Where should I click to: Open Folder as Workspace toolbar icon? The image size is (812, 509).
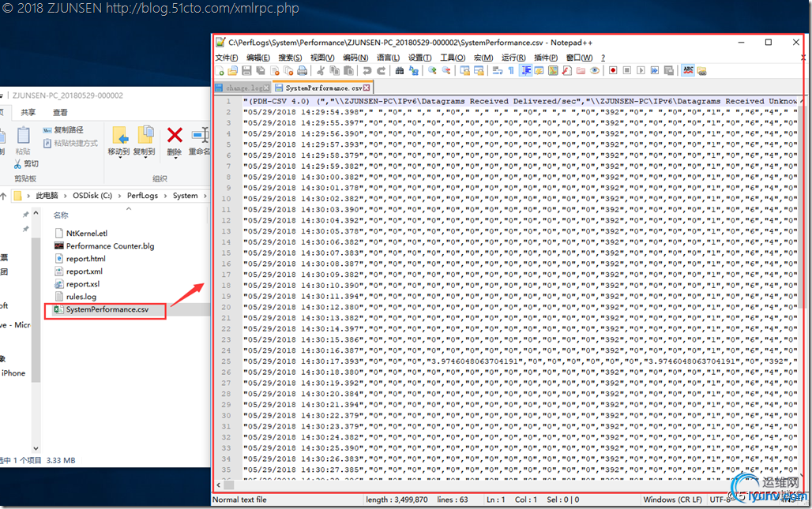581,71
